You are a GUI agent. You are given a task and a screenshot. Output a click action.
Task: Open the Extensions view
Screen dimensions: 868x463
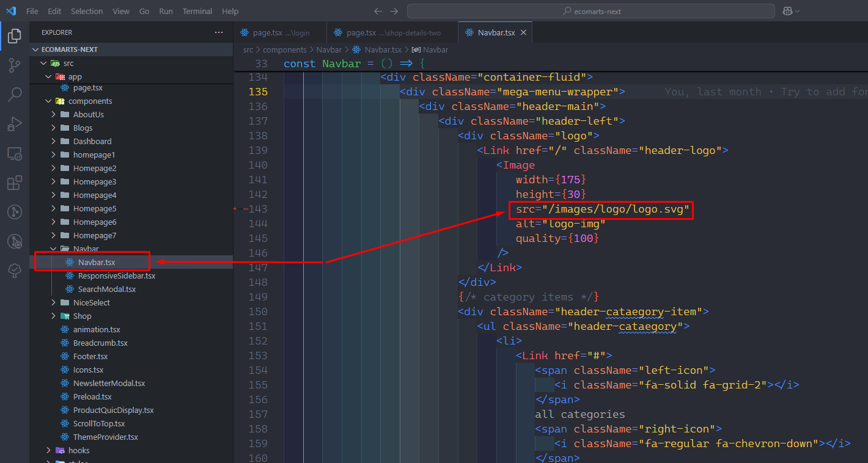(x=15, y=183)
